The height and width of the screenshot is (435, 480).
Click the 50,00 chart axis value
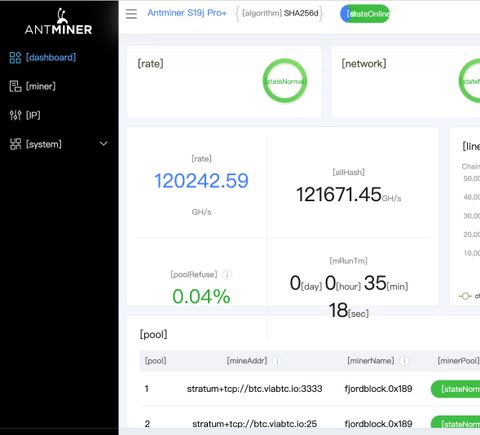[471, 179]
